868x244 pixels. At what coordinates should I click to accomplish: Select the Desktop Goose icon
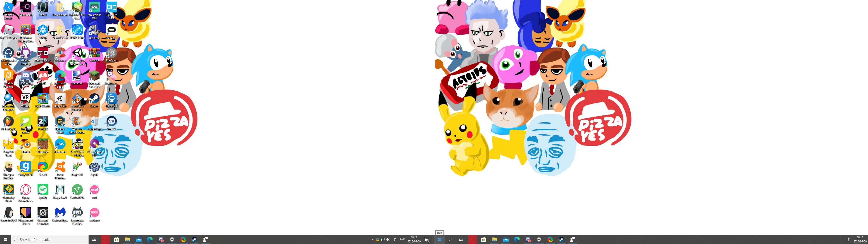click(x=26, y=125)
